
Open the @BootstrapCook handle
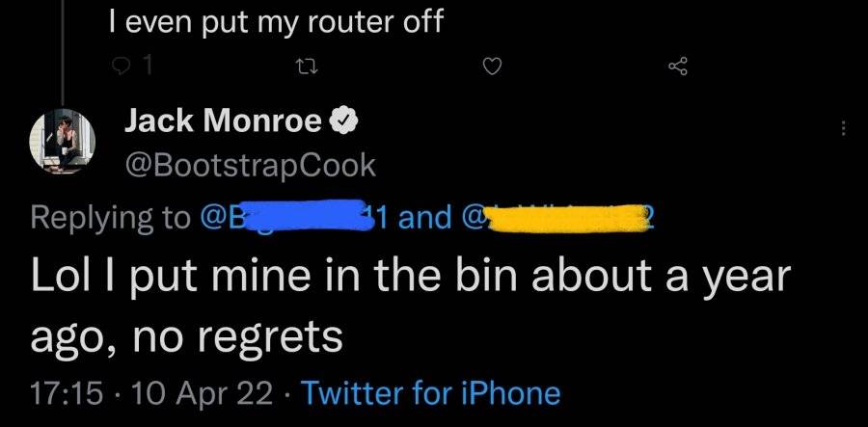click(x=250, y=166)
